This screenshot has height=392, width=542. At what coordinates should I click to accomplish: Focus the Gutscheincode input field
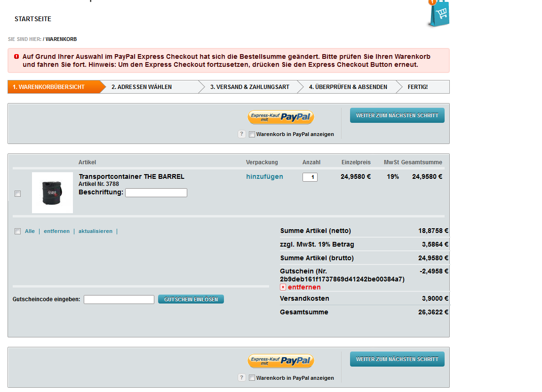[x=119, y=299]
